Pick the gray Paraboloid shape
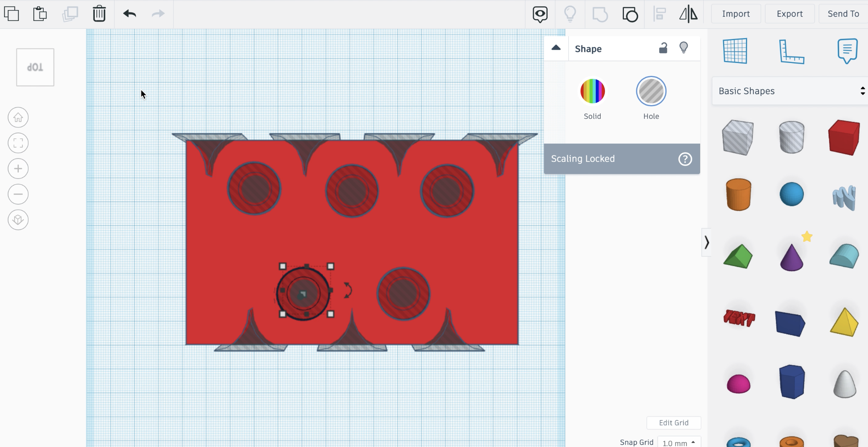Viewport: 868px width, 447px height. click(x=845, y=384)
